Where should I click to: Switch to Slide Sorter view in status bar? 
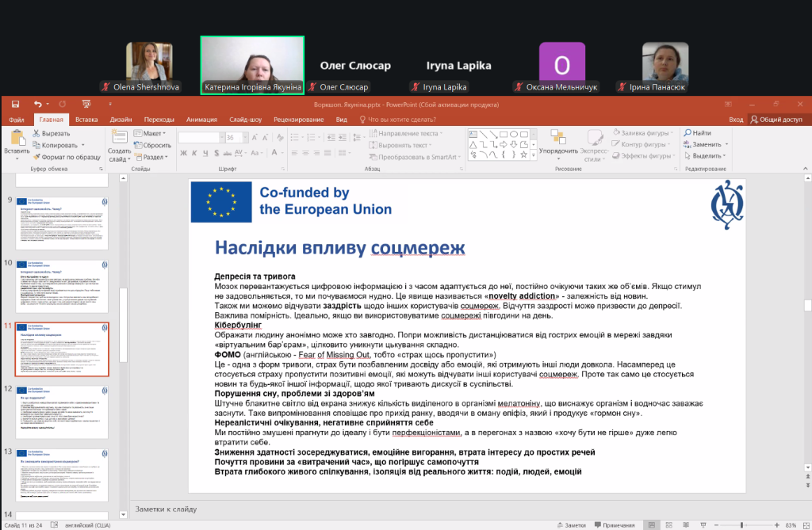tap(671, 524)
